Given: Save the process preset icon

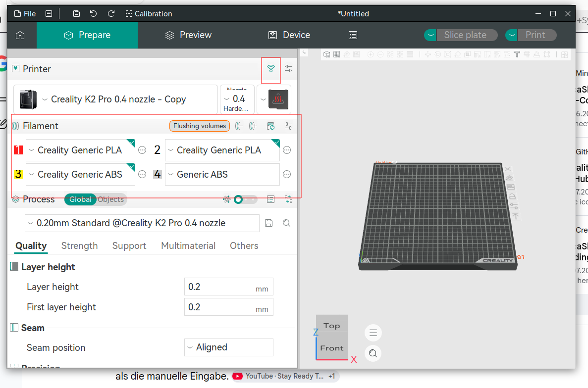Looking at the screenshot, I should pyautogui.click(x=268, y=223).
